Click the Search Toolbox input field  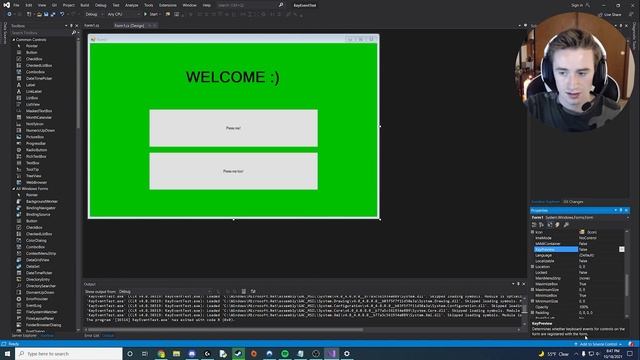click(41, 33)
